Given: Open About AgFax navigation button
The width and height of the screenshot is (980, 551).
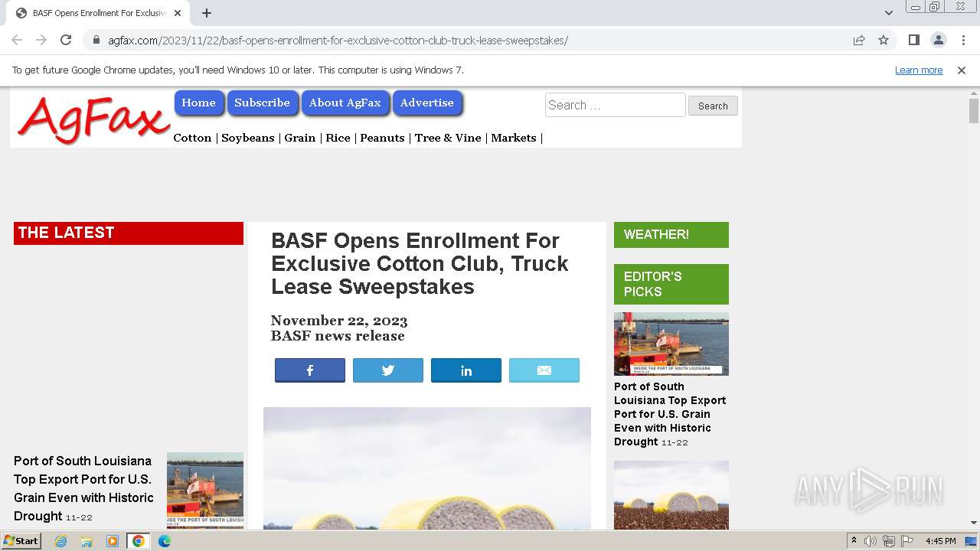Looking at the screenshot, I should tap(345, 103).
